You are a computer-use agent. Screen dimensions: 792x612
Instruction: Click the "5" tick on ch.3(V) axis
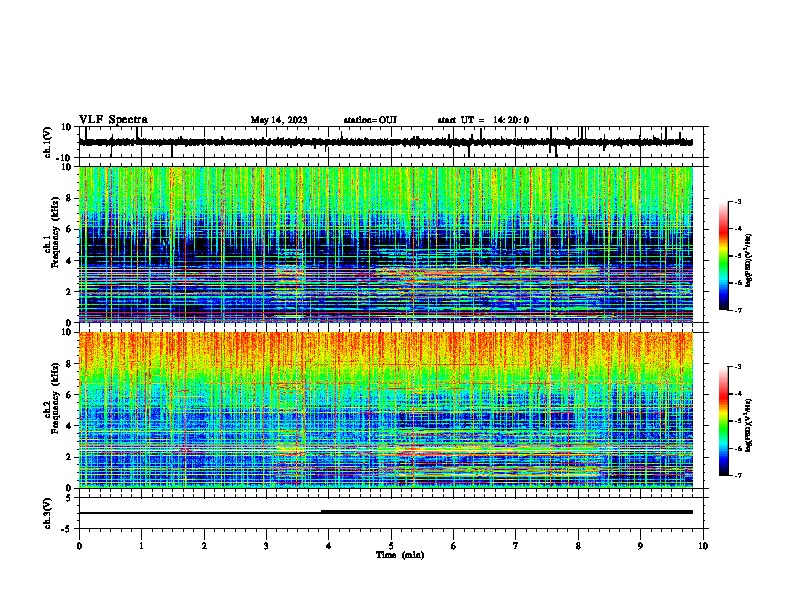[x=70, y=498]
